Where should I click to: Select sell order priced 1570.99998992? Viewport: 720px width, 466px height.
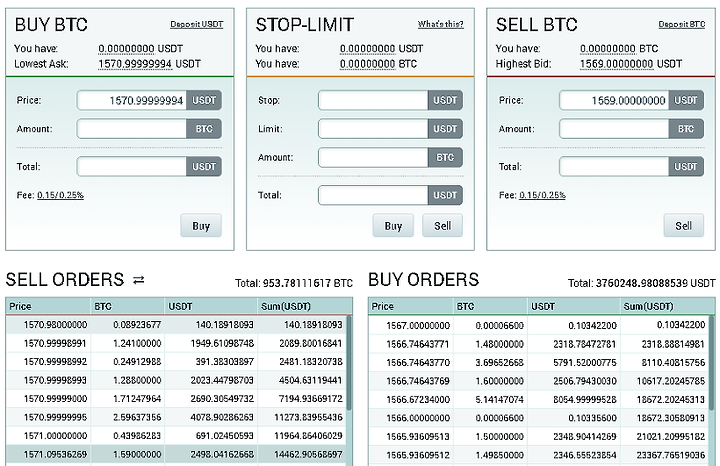tap(176, 362)
